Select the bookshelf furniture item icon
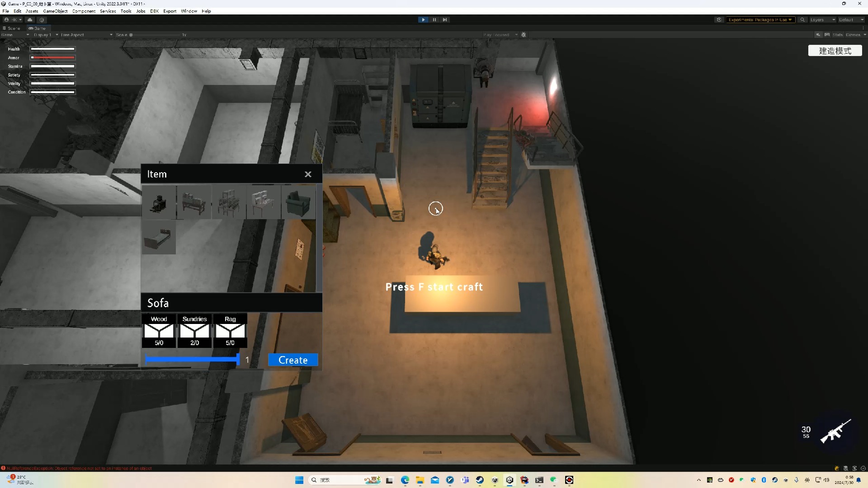Image resolution: width=868 pixels, height=488 pixels. point(229,202)
